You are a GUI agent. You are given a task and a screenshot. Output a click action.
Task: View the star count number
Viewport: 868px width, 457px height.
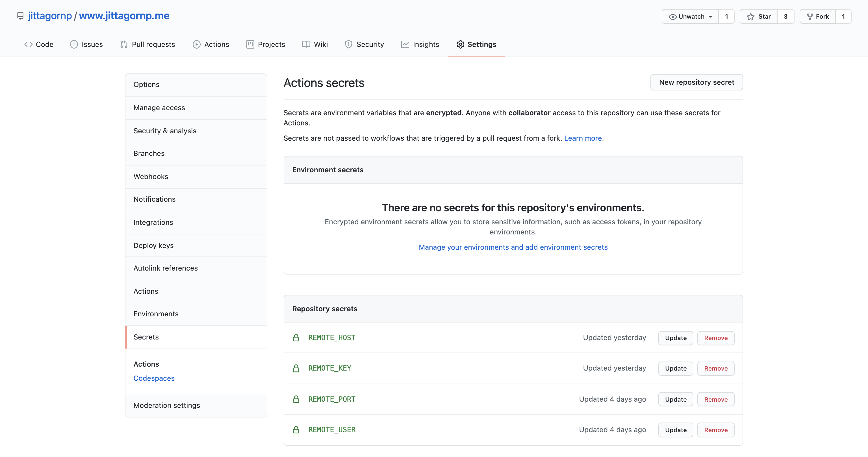point(785,16)
